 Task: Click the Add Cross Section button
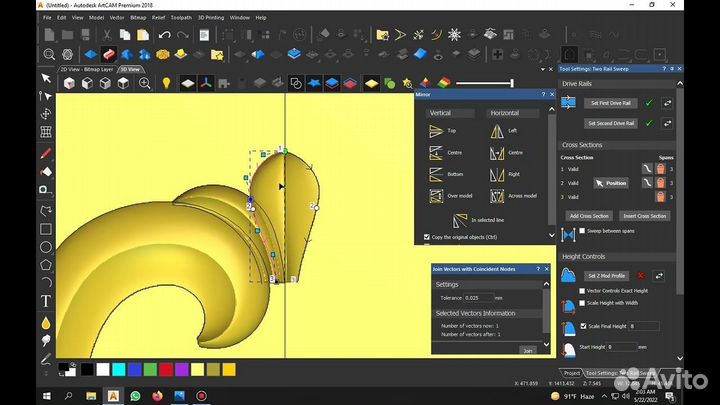(589, 215)
